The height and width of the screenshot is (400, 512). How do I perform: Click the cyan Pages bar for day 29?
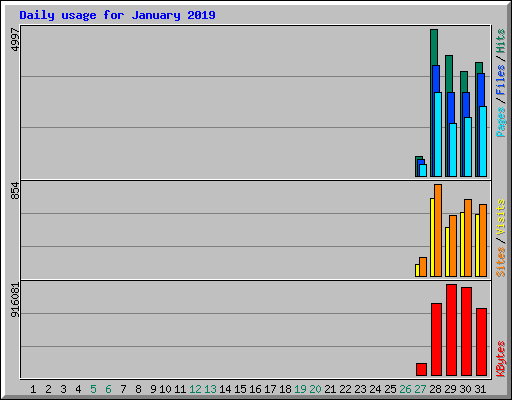[453, 150]
